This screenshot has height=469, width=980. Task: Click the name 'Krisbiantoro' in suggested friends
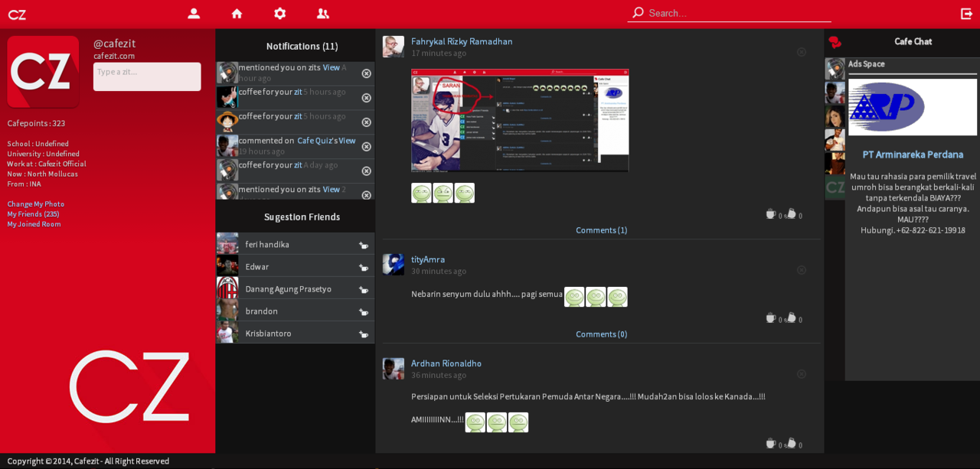point(269,334)
